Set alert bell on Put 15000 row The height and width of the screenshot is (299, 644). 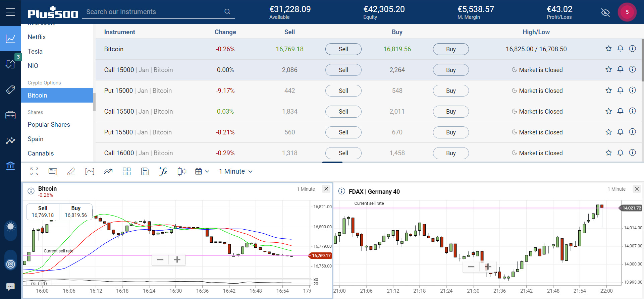[620, 90]
